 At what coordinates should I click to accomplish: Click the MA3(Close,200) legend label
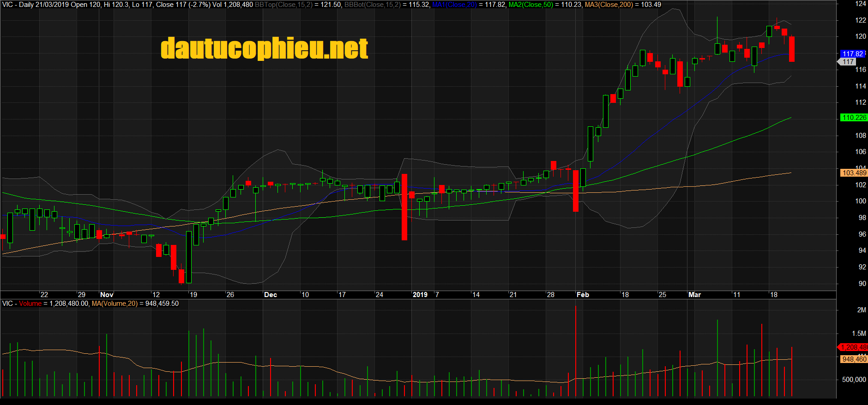(x=609, y=5)
